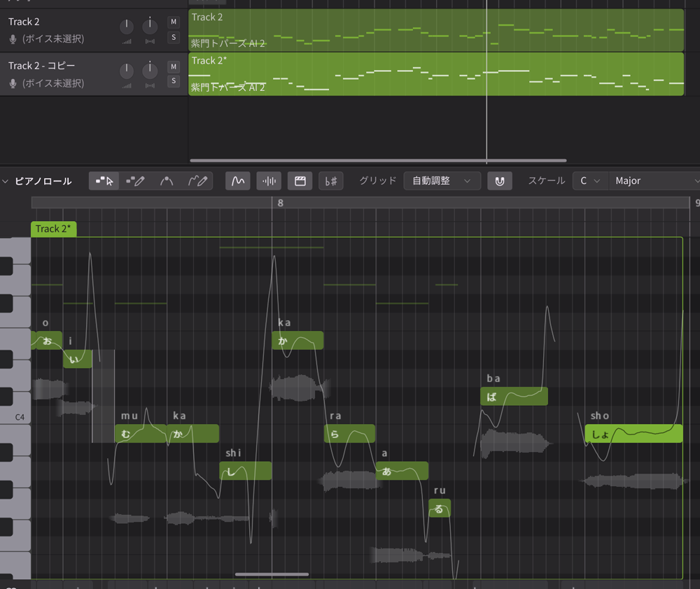Toggle pitch curve display button

238,181
